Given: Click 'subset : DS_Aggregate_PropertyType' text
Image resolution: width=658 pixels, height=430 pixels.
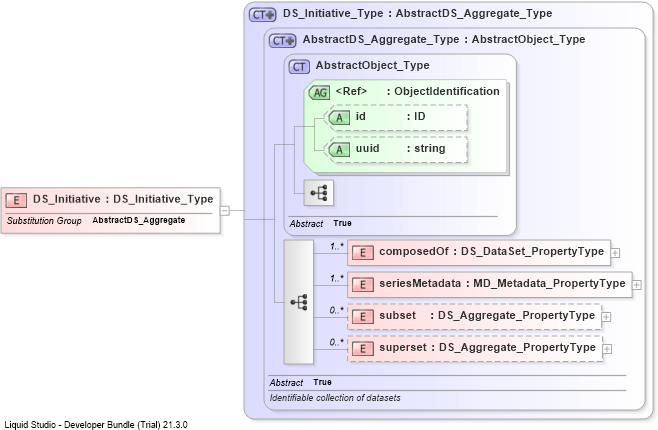Looking at the screenshot, I should tap(487, 315).
